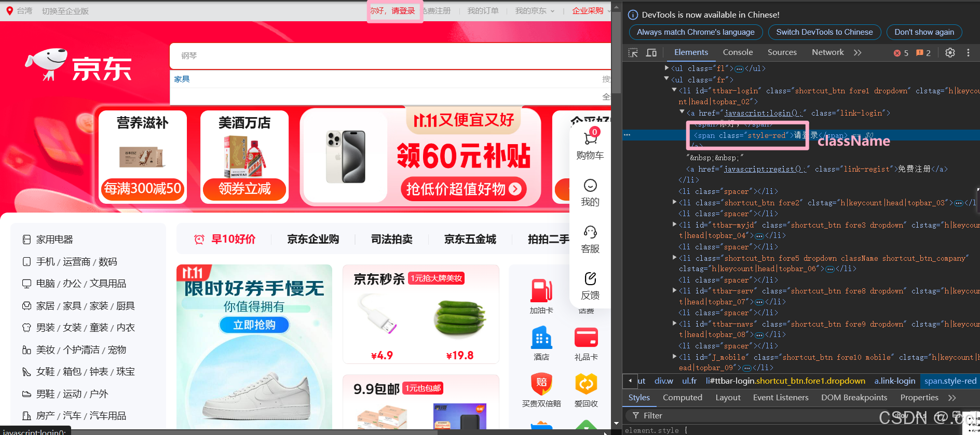Image resolution: width=980 pixels, height=435 pixels.
Task: Click the Styles Filter field
Action: point(753,415)
